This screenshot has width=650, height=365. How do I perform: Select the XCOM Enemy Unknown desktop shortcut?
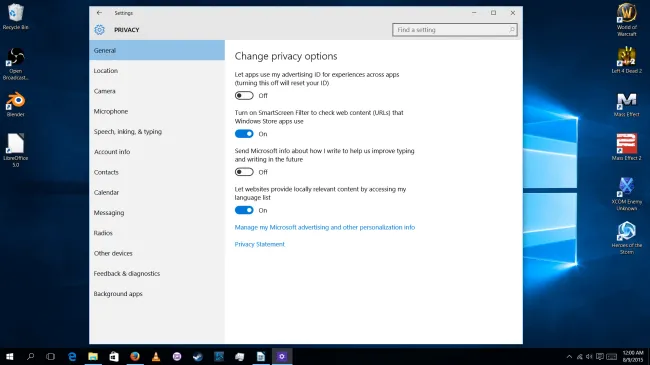pos(627,194)
